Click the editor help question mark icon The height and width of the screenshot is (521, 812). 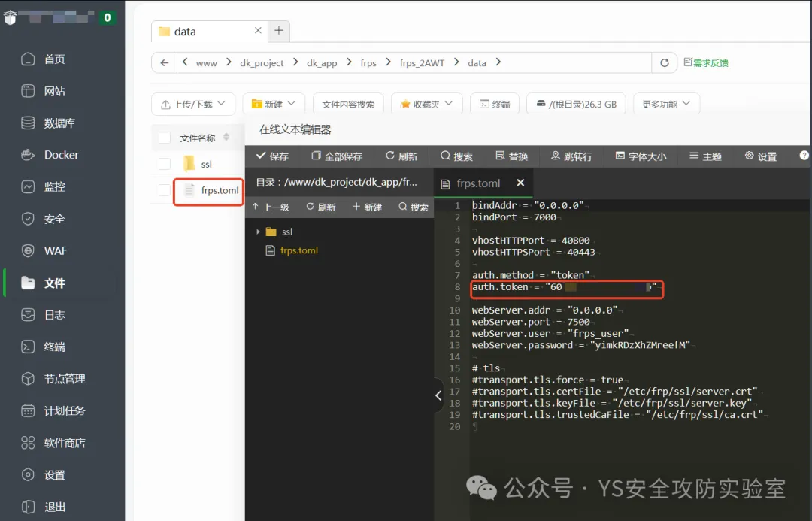click(x=804, y=156)
